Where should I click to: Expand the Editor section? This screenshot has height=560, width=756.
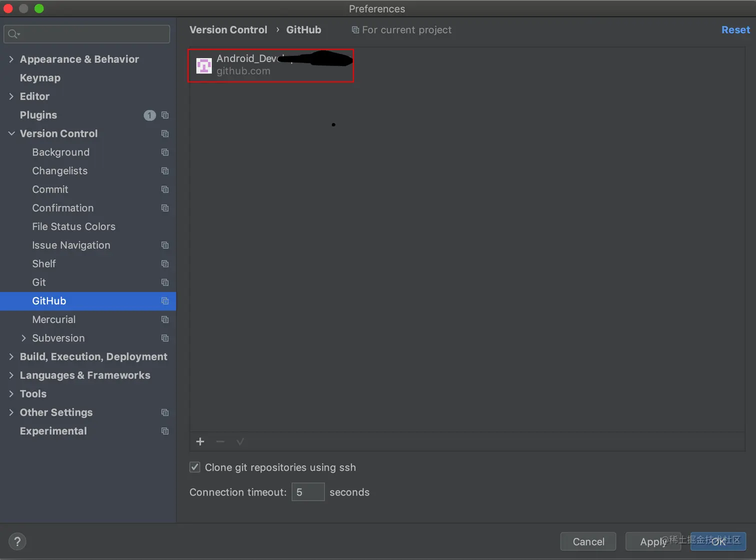[x=11, y=96]
